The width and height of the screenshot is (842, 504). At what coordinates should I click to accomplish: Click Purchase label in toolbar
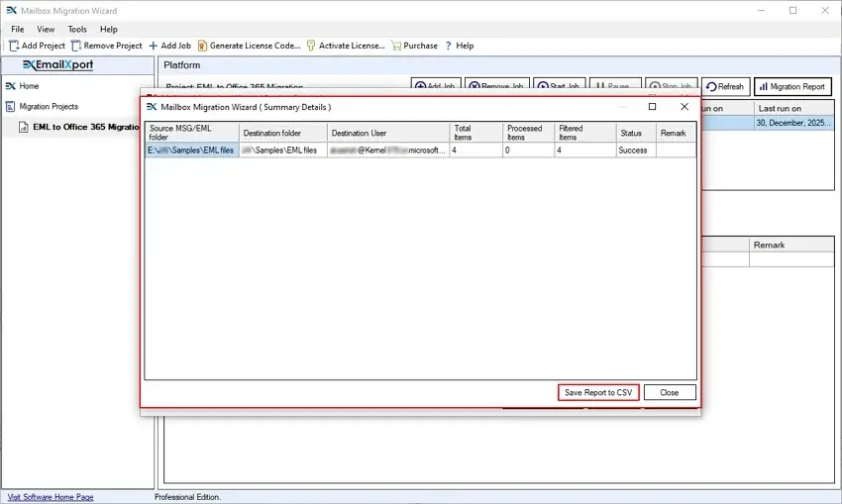420,46
